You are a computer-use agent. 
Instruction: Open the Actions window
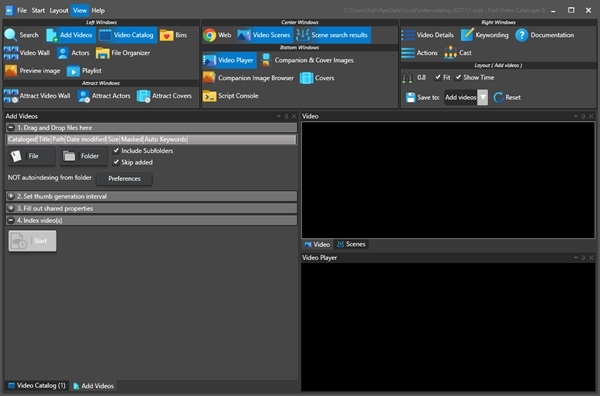coord(420,53)
